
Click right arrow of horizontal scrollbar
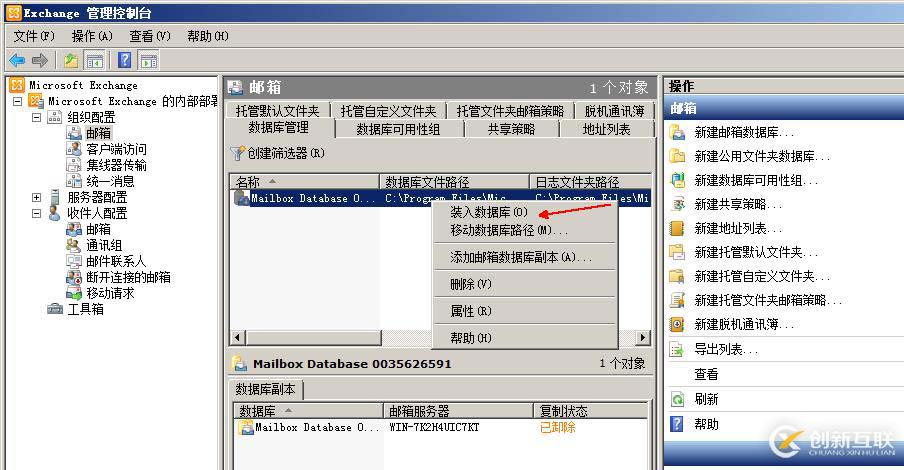click(643, 337)
